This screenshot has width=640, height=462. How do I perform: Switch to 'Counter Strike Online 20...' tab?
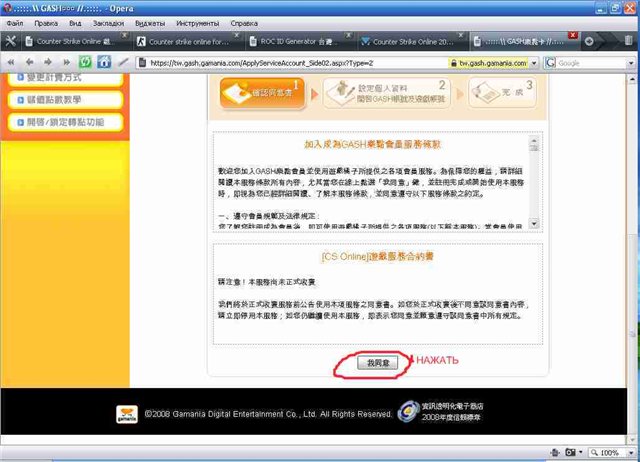(410, 42)
